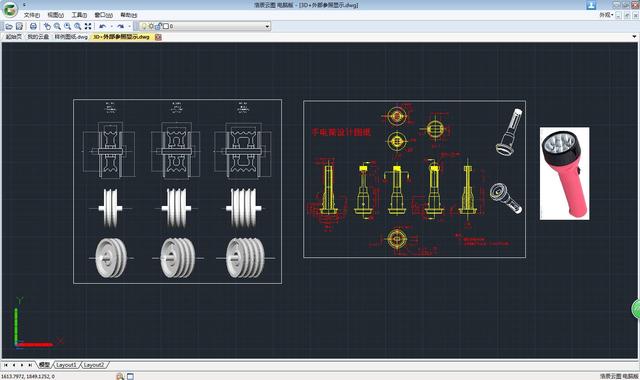Viewport: 640px width, 380px height.
Task: Switch to the 我的云盘 tab
Action: click(x=38, y=37)
